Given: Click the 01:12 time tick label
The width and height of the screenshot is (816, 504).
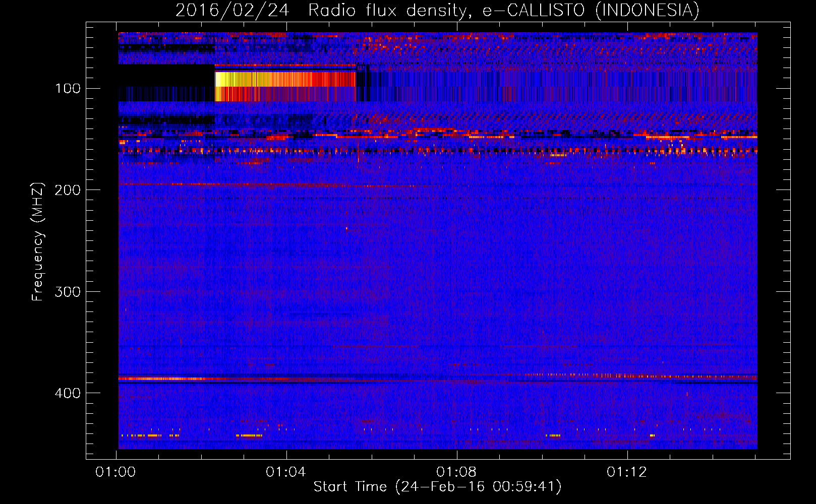Looking at the screenshot, I should [627, 472].
